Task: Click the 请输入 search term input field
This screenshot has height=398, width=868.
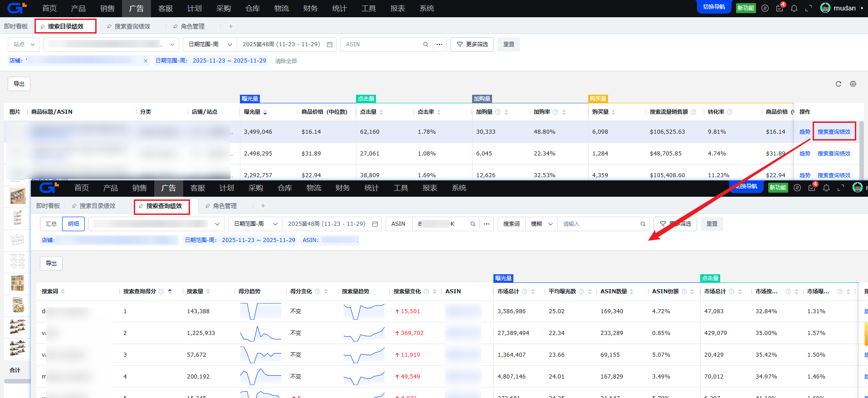Action: (600, 224)
